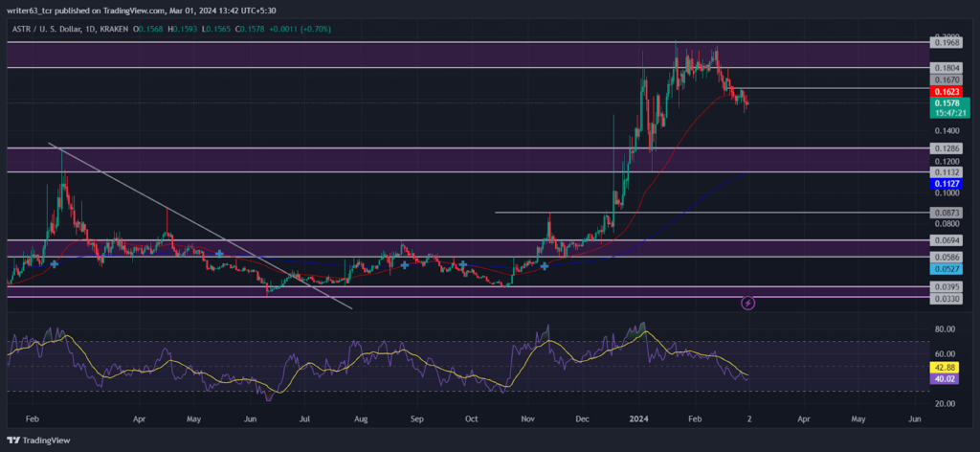This screenshot has height=452, width=980.
Task: Click the yellow 42.88 RSI average label
Action: coord(945,368)
